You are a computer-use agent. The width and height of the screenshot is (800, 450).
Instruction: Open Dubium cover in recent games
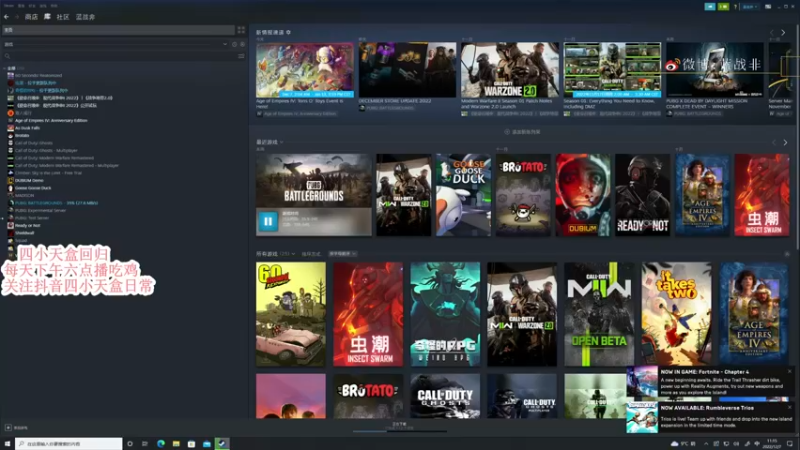(583, 195)
